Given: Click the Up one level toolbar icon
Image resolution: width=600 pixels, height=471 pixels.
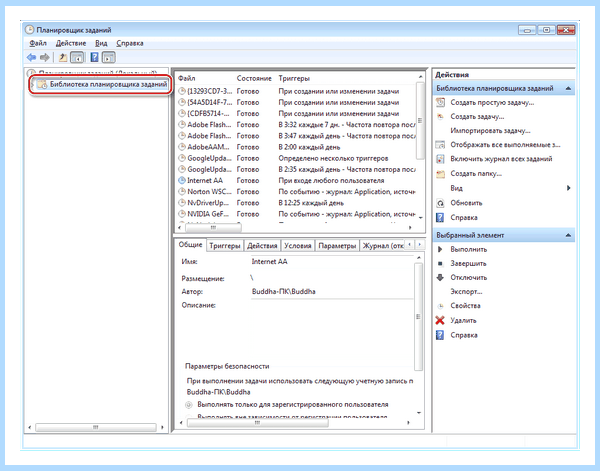Looking at the screenshot, I should (63, 58).
